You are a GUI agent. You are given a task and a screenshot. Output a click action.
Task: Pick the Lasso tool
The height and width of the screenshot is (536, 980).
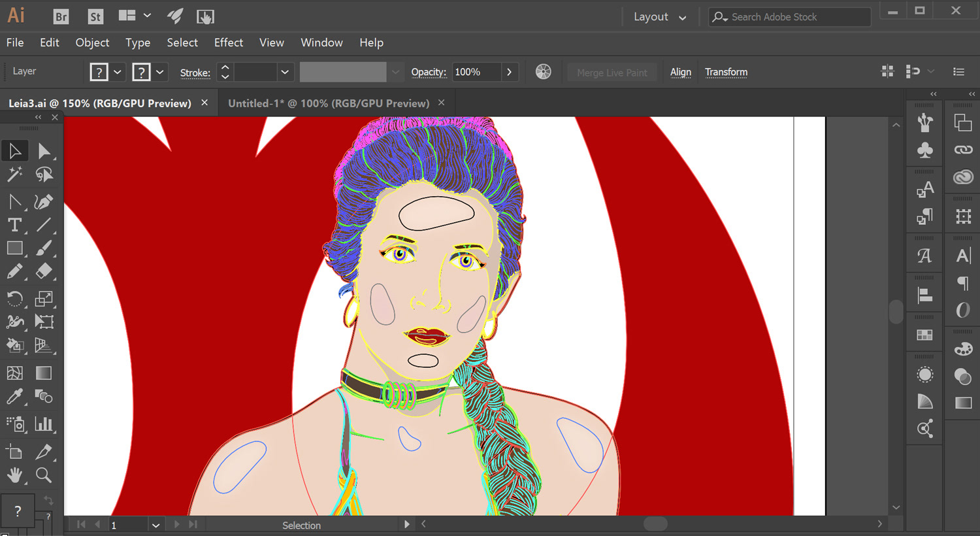tap(44, 175)
